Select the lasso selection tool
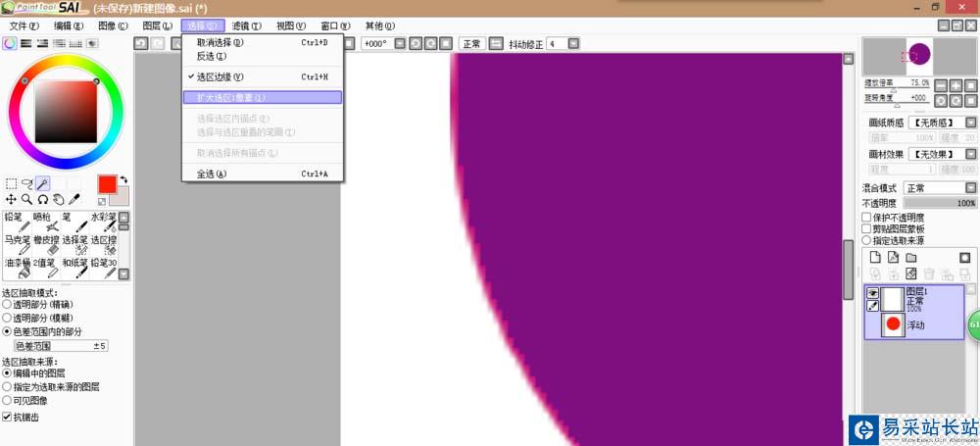This screenshot has height=446, width=980. tap(26, 184)
